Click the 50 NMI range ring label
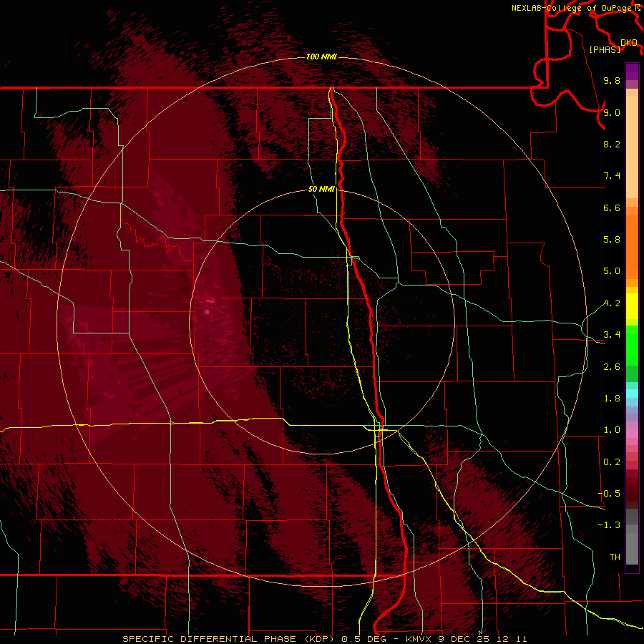 (321, 189)
